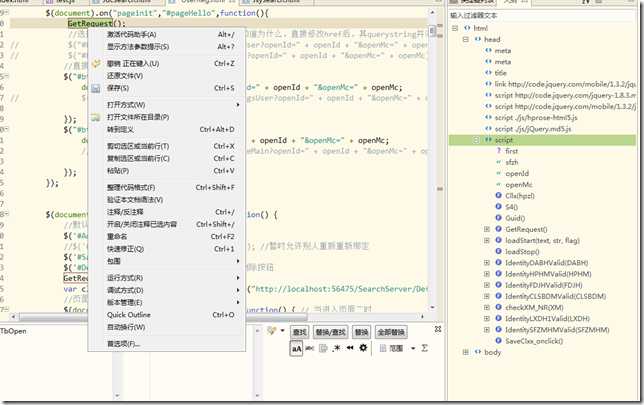
Task: Expand the body node in outline tree
Action: click(465, 352)
